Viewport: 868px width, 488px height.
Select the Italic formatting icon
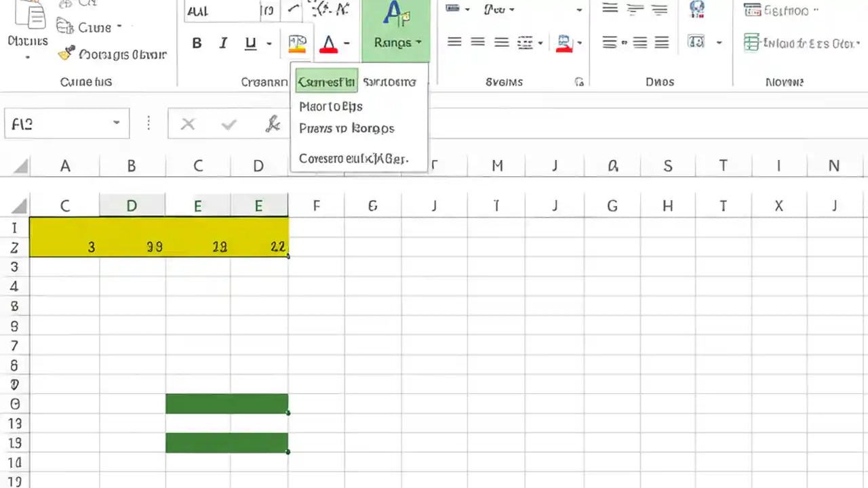[223, 43]
